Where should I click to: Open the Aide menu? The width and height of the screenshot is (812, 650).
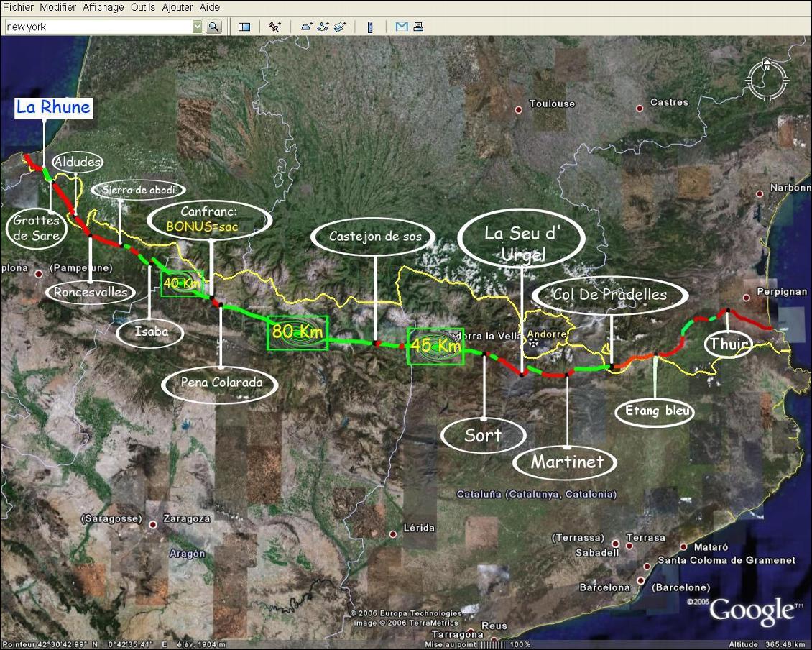(210, 7)
